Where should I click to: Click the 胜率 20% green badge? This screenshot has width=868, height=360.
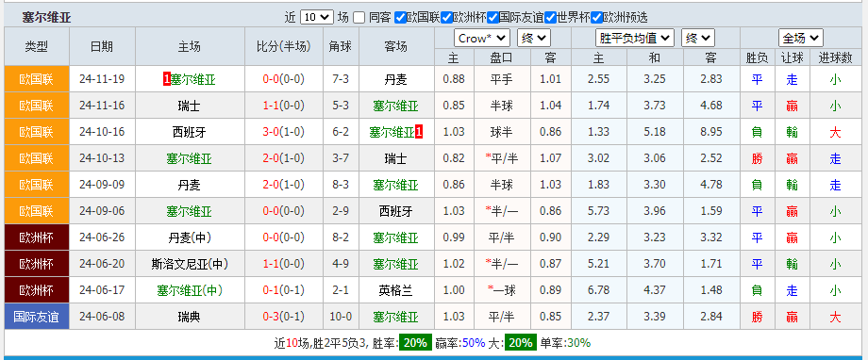click(x=415, y=343)
